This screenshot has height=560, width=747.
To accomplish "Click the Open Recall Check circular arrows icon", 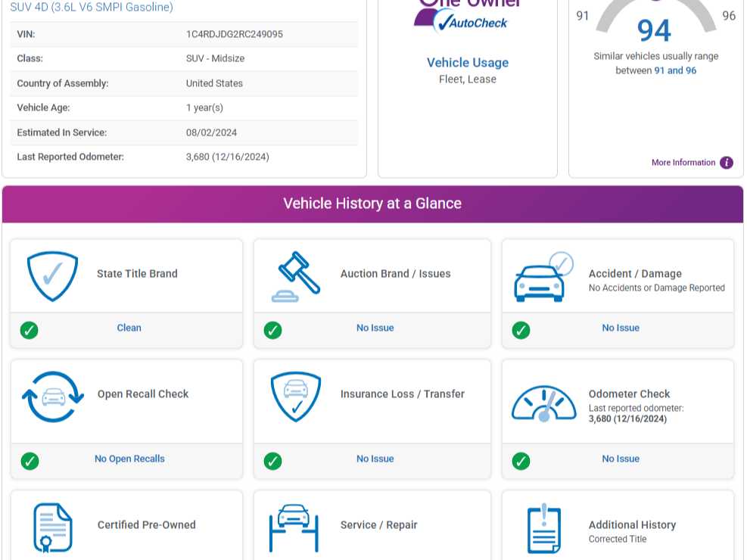I will coord(53,397).
